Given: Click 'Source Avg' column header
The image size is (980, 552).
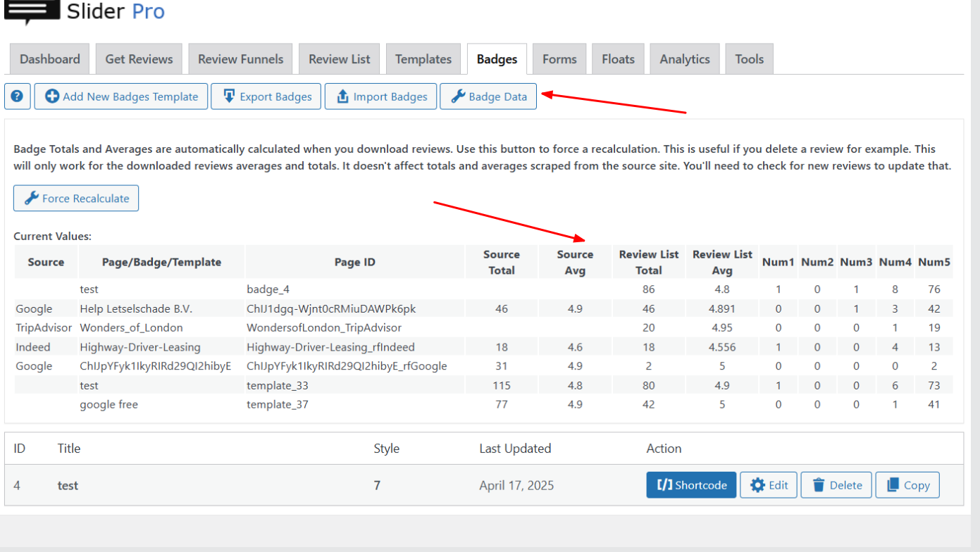Looking at the screenshot, I should (x=575, y=262).
